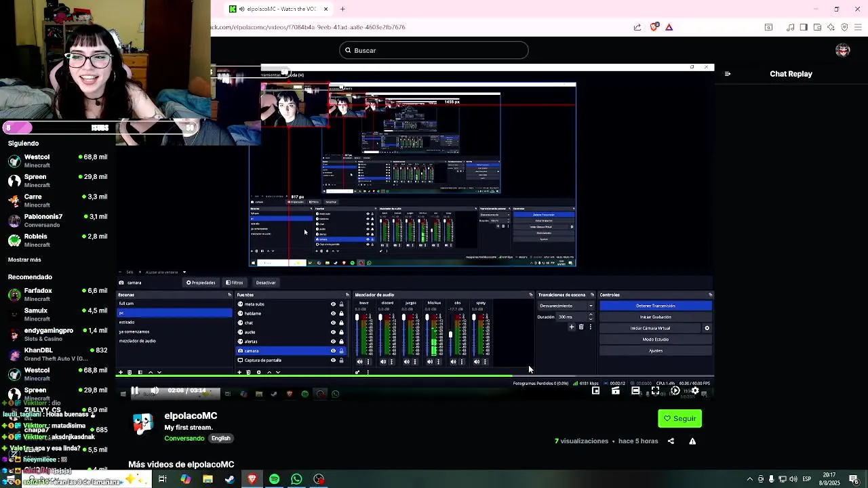Click the OBS Filtros tab button
The image size is (868, 488).
[235, 283]
